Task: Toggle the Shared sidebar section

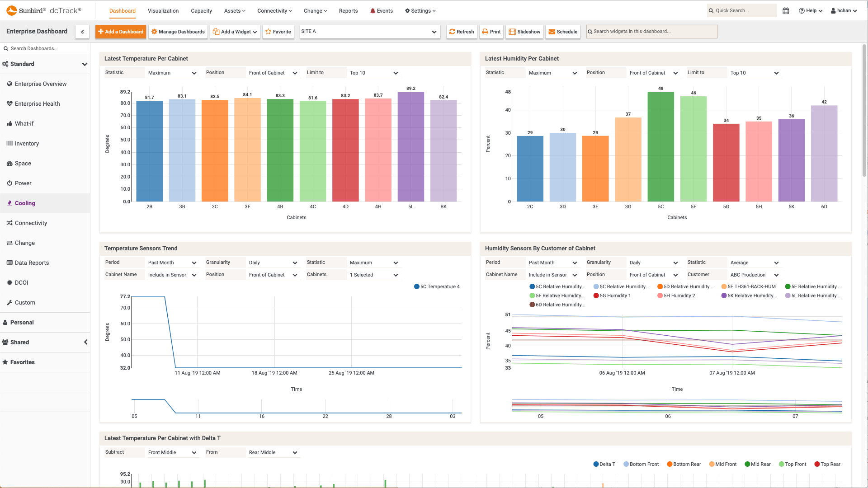Action: (x=85, y=342)
